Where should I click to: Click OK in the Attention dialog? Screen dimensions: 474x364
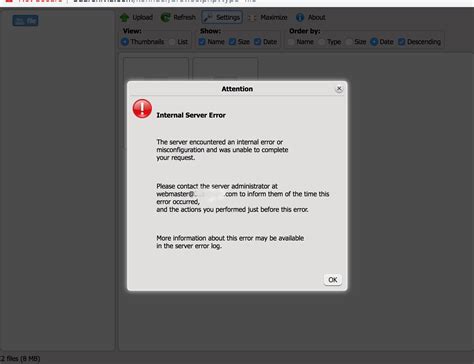click(x=333, y=280)
